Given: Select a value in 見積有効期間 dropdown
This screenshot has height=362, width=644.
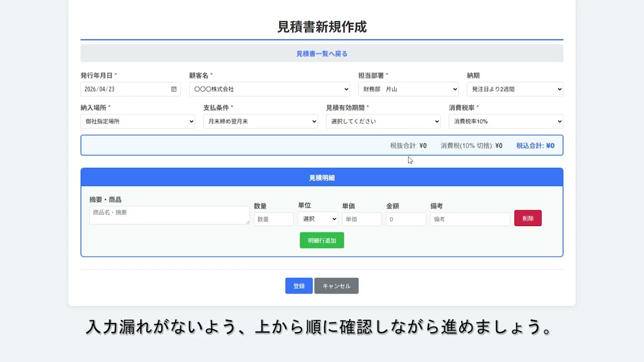Looking at the screenshot, I should 383,121.
